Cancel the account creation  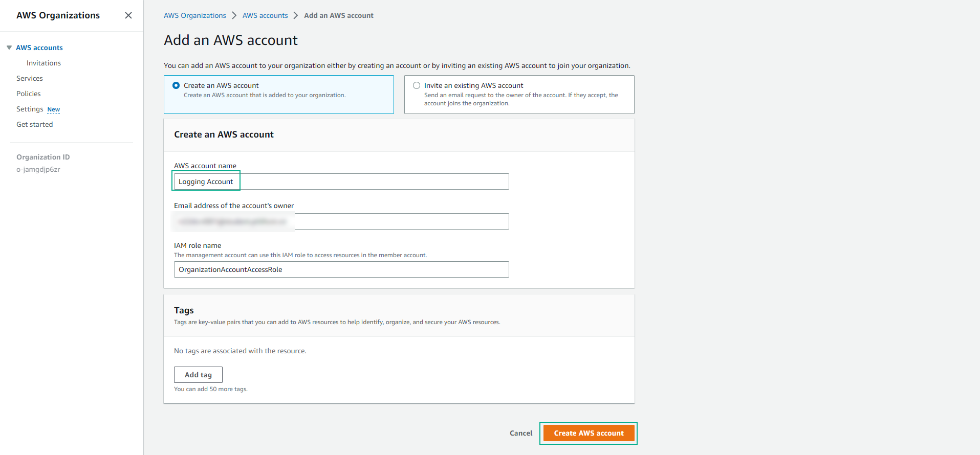coord(521,433)
